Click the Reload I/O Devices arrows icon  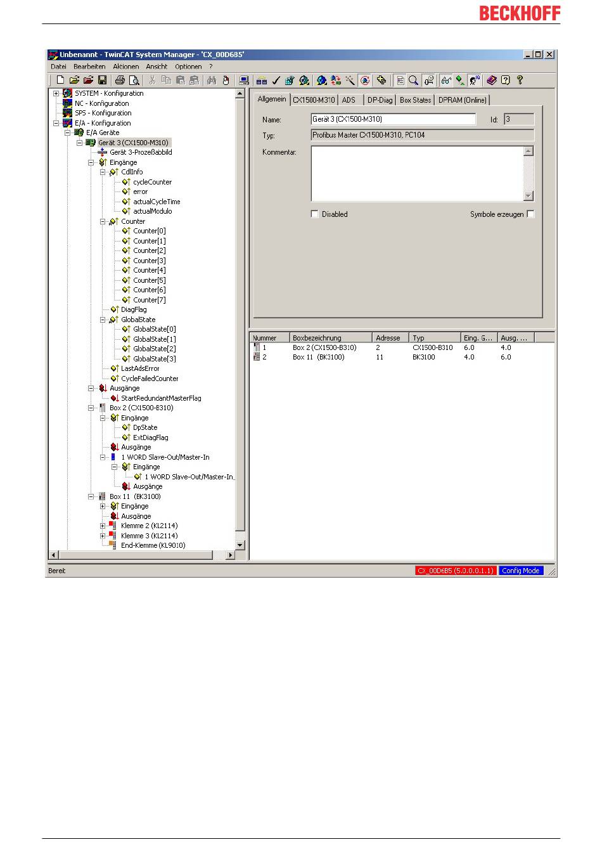[336, 80]
